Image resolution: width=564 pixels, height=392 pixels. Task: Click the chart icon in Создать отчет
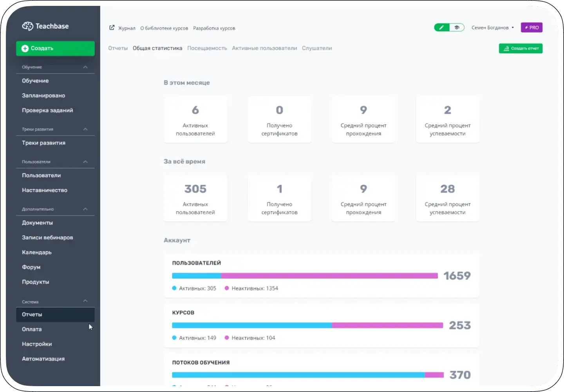(x=506, y=49)
